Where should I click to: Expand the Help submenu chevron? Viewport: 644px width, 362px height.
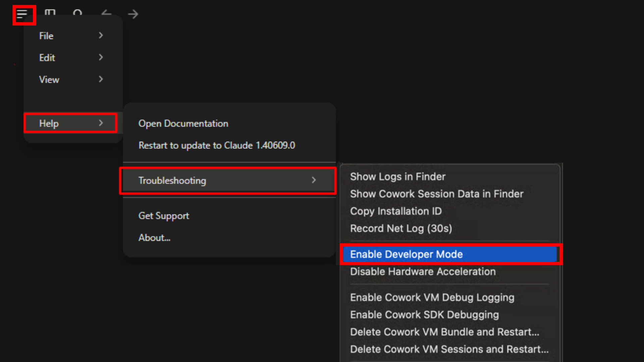pyautogui.click(x=101, y=123)
